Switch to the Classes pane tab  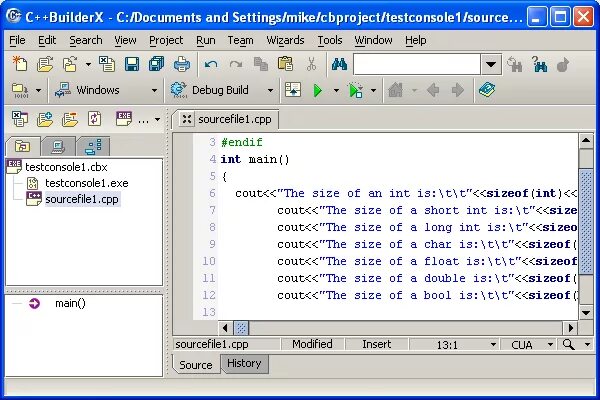tap(93, 147)
